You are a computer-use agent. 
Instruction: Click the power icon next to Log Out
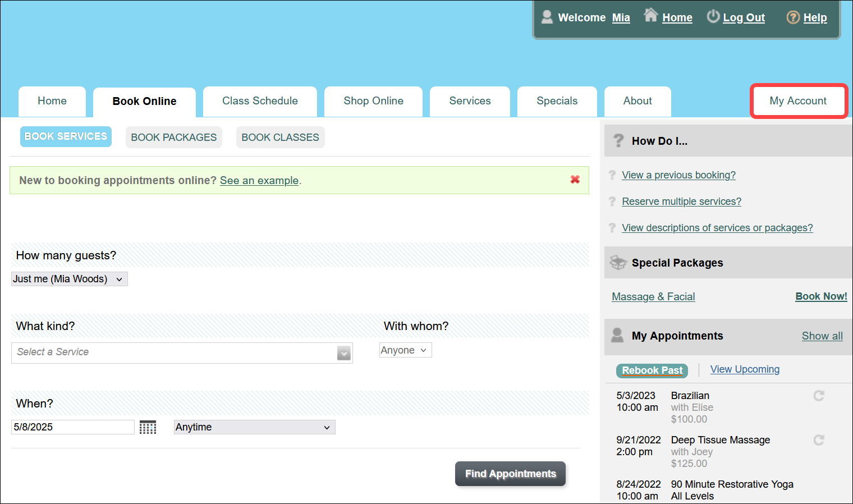713,16
